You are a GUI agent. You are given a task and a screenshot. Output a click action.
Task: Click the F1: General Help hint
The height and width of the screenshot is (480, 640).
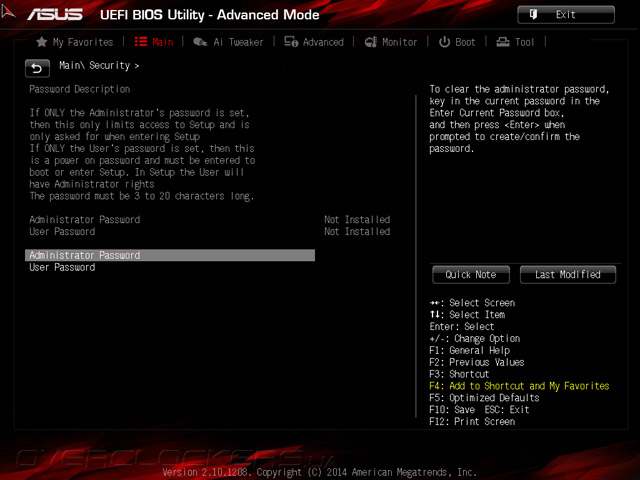pyautogui.click(x=469, y=351)
